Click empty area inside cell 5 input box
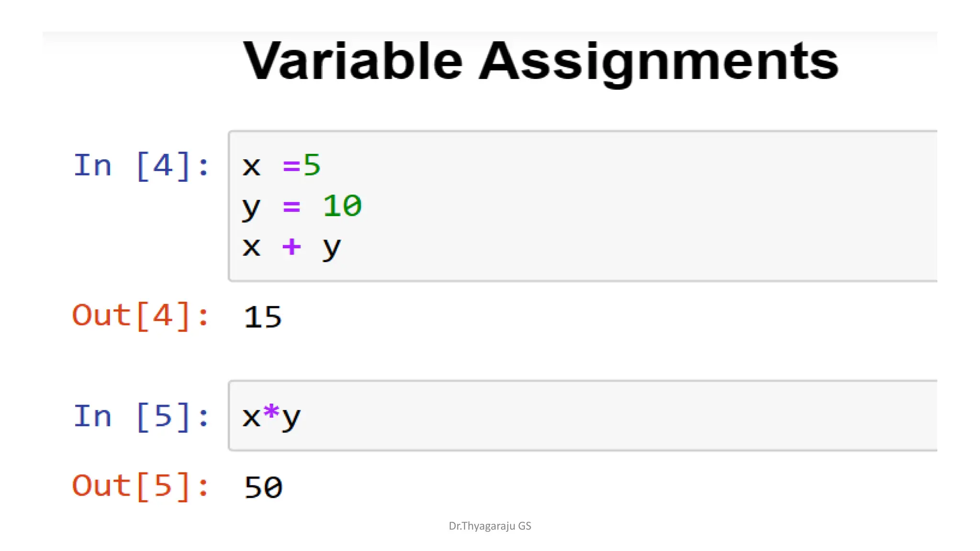 [622, 416]
